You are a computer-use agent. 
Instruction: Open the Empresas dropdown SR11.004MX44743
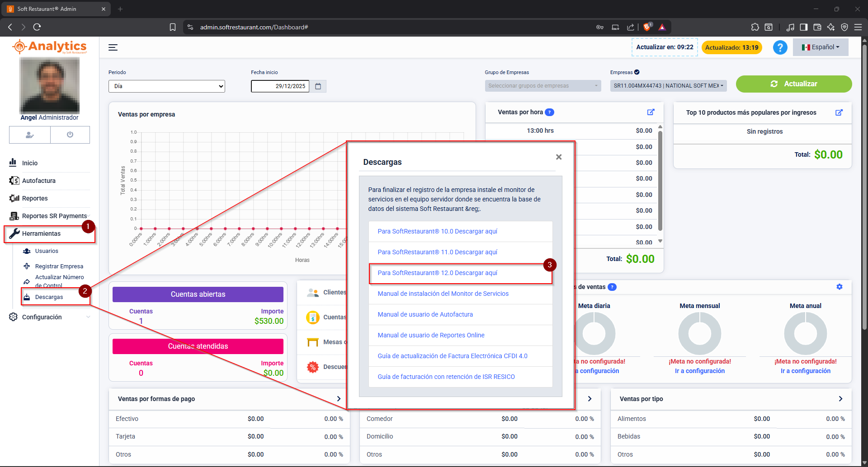669,86
